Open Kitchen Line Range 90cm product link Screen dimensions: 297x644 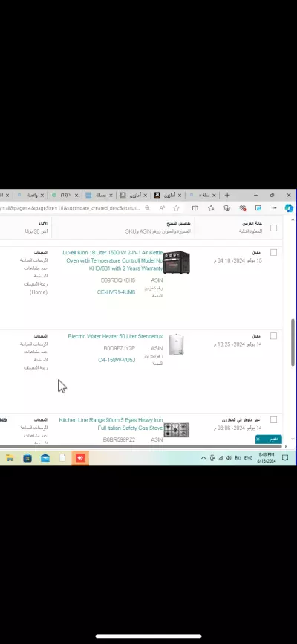click(111, 424)
